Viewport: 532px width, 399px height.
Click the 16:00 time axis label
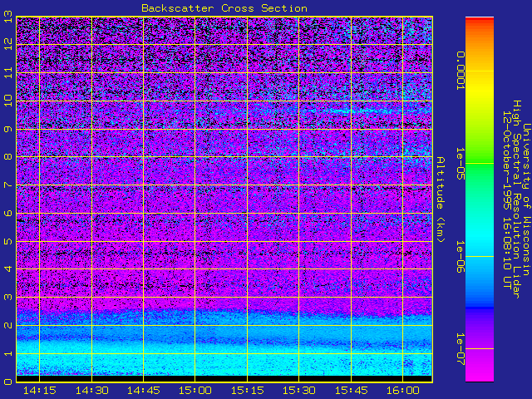(402, 391)
